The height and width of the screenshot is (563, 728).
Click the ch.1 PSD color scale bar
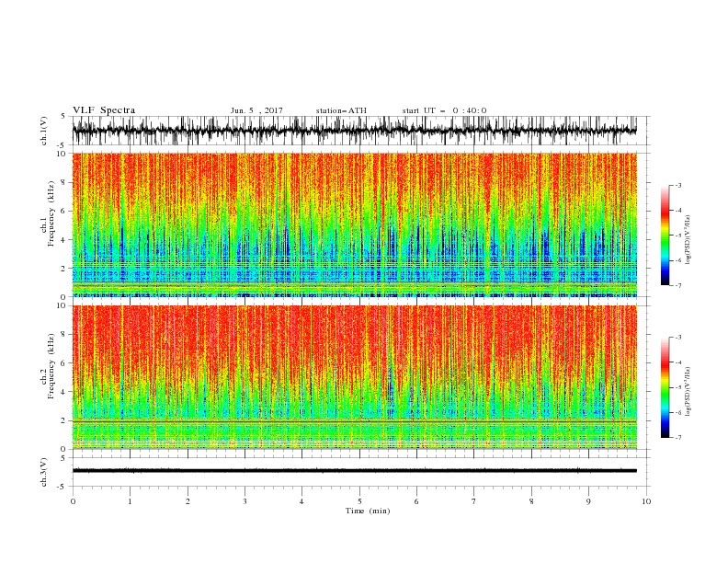(665, 236)
